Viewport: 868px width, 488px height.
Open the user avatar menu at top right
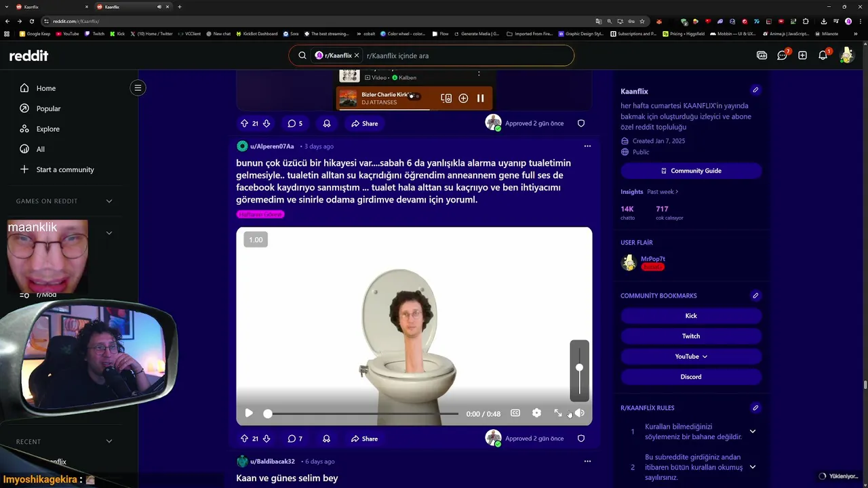[x=846, y=56]
